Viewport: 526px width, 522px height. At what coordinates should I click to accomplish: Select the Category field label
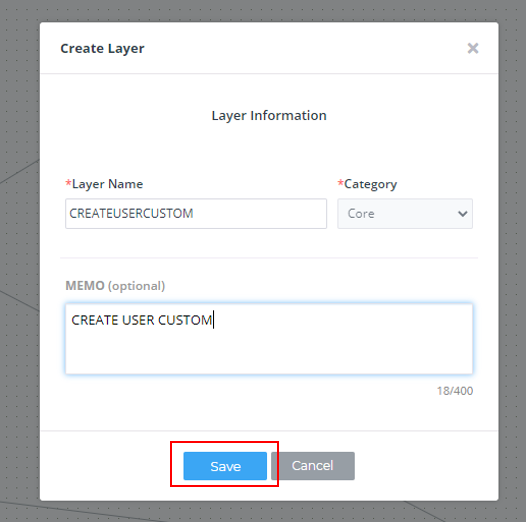(x=370, y=184)
